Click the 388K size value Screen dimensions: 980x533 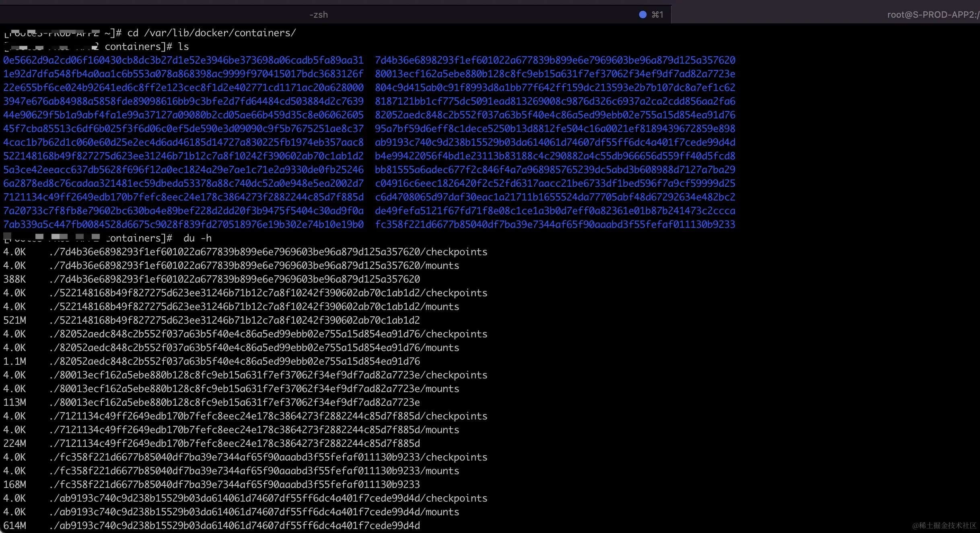click(x=14, y=279)
